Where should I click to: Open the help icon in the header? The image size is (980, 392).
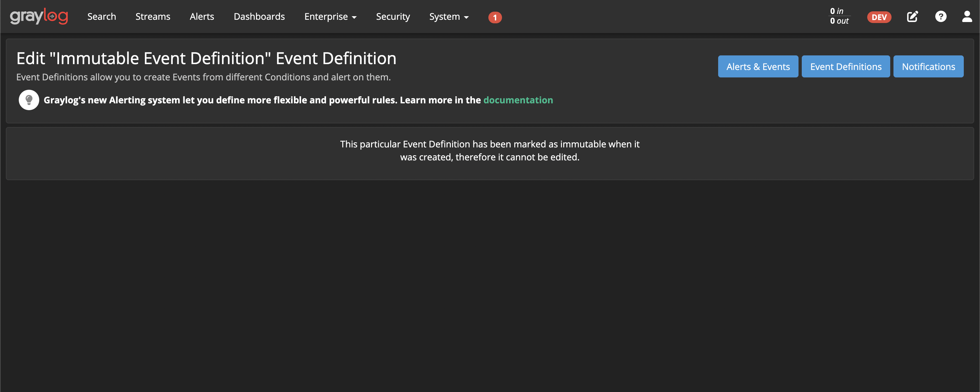(x=941, y=16)
